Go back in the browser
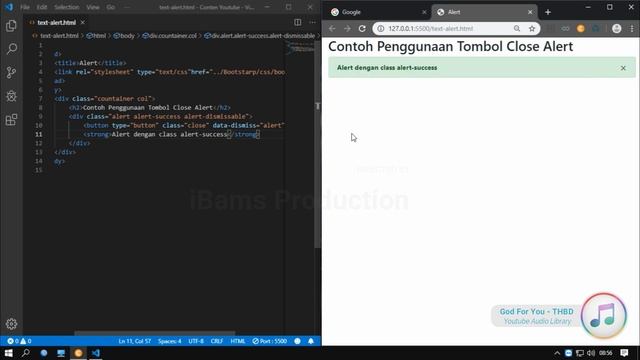The image size is (640, 360). (332, 29)
